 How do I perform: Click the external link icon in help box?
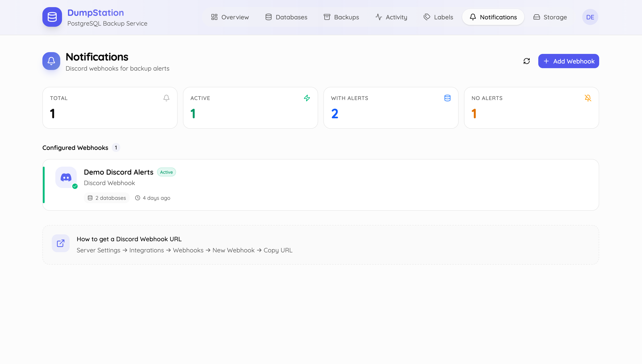61,243
